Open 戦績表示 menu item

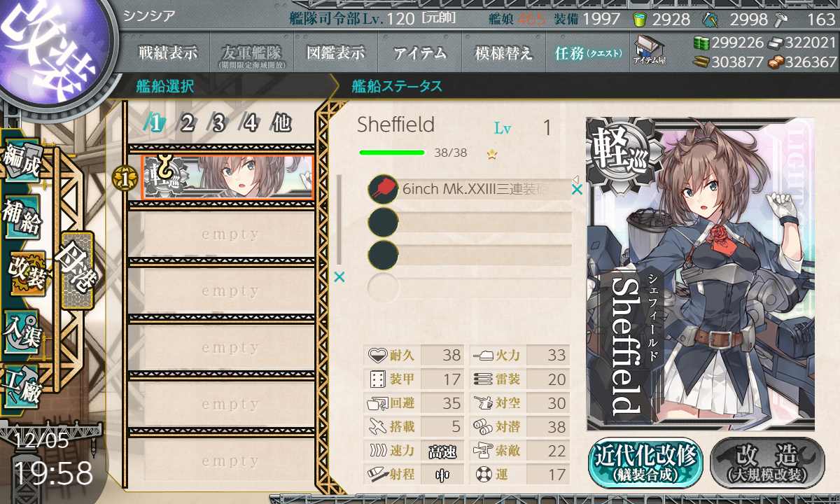[168, 52]
